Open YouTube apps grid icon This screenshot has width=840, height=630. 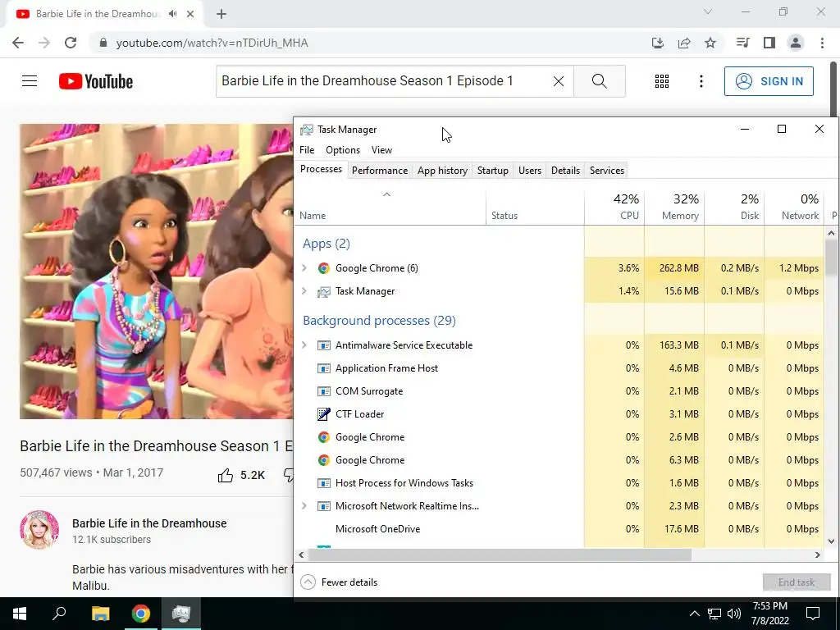(662, 81)
